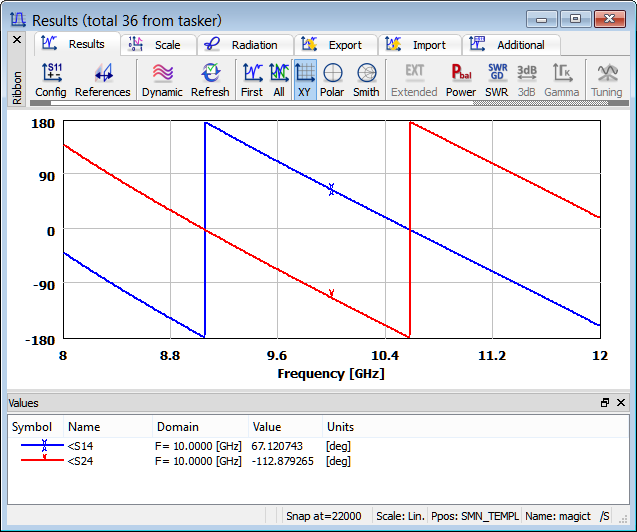Screen dimensions: 637x532
Task: Close the Ribbon side panel
Action: [x=16, y=40]
